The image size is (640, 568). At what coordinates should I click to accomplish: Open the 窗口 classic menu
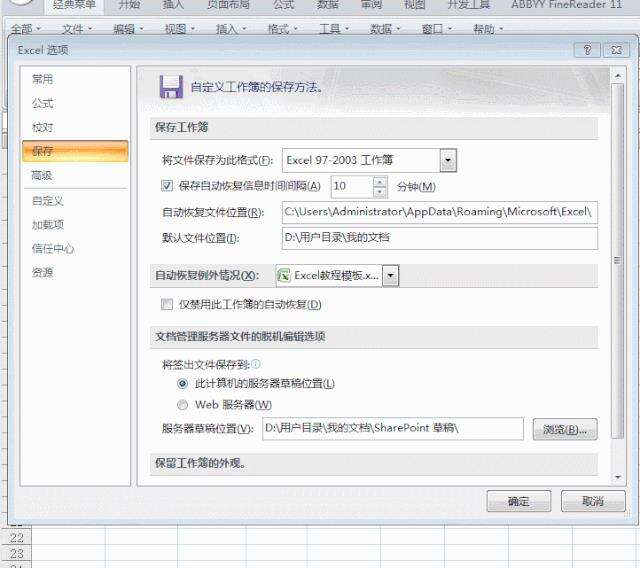coord(437,29)
